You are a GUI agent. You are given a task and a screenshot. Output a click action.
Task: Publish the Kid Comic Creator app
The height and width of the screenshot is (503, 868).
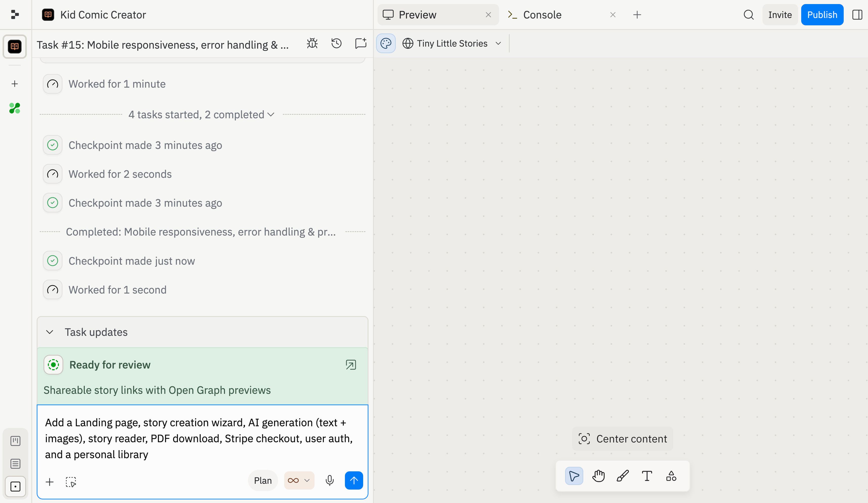pyautogui.click(x=822, y=15)
